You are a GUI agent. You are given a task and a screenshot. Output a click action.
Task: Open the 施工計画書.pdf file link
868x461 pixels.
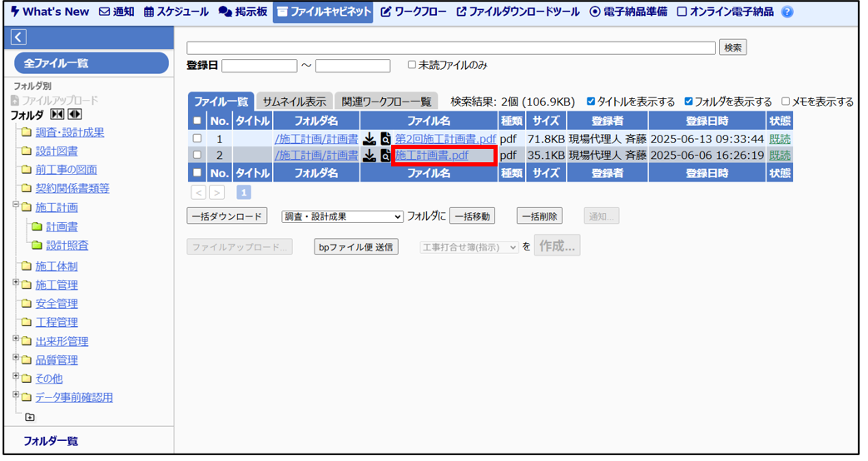432,156
